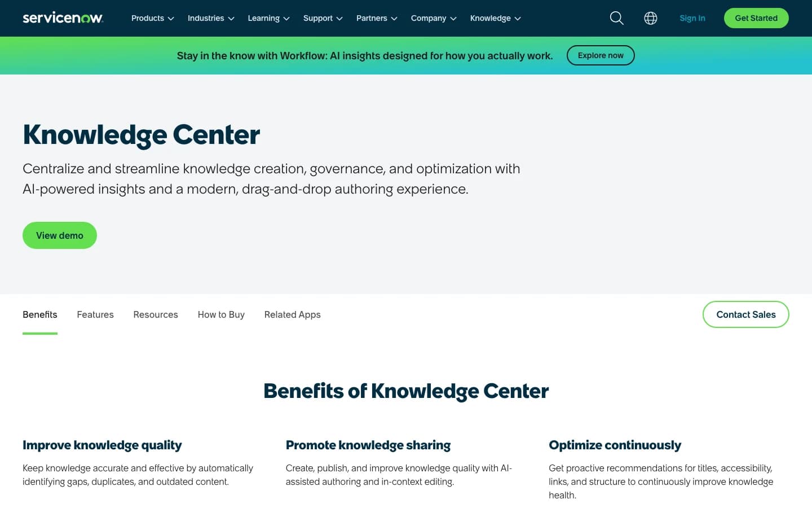Screen dimensions: 812x508
Task: Expand the Support menu
Action: (x=323, y=18)
